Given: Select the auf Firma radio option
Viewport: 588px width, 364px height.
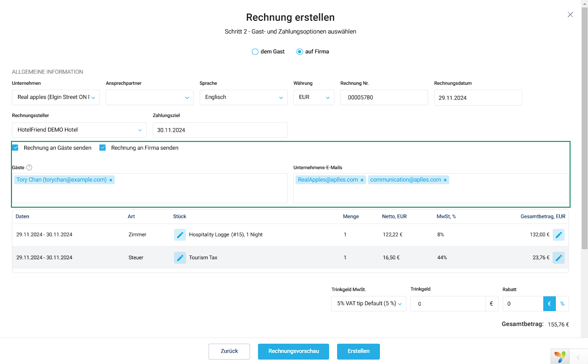Looking at the screenshot, I should tap(300, 52).
